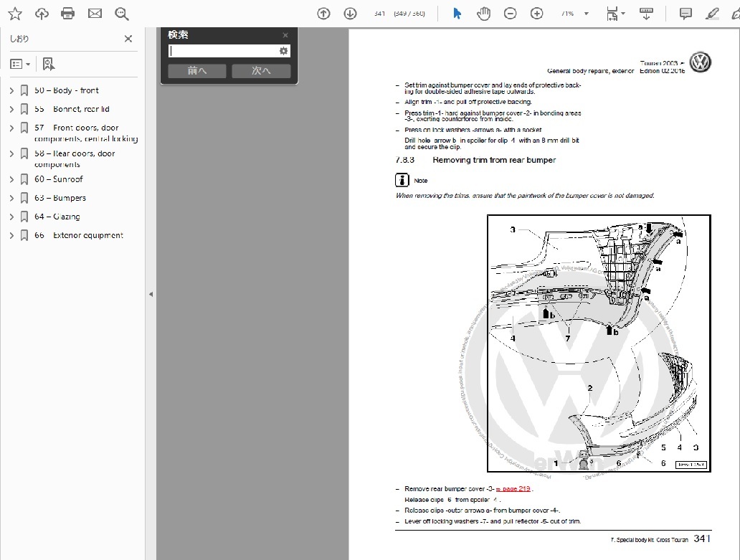Screen dimensions: 740x560
Task: Click the page number field
Action: click(379, 14)
